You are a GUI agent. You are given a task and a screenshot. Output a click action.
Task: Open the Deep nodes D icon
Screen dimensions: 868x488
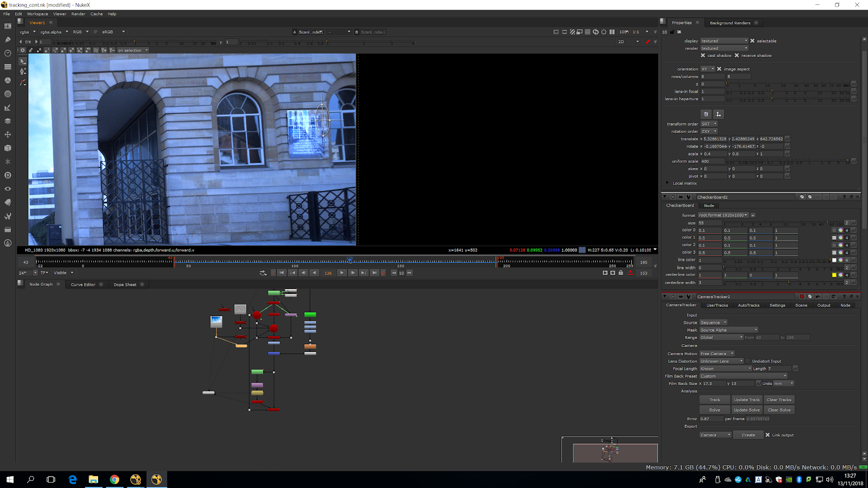pos(8,175)
